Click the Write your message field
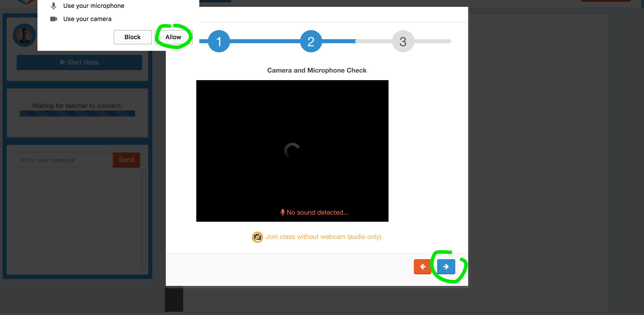 (x=64, y=160)
